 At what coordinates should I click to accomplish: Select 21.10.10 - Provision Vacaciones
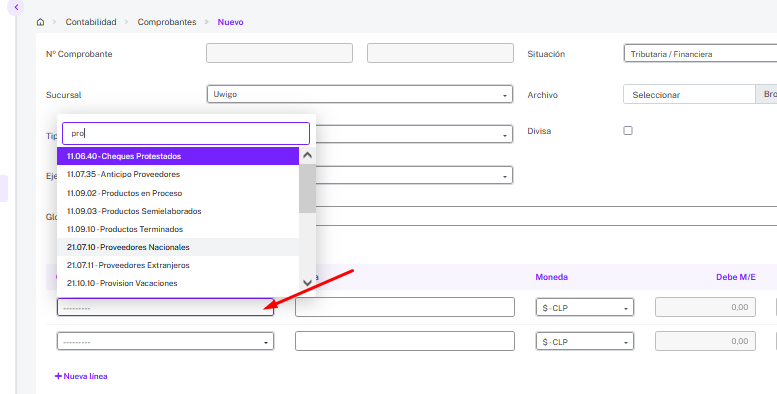click(x=178, y=283)
